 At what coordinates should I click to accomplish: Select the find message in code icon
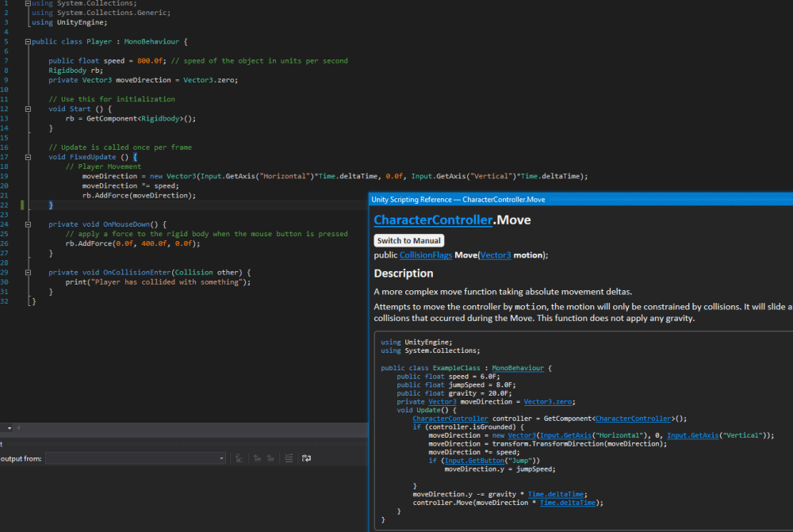click(x=240, y=457)
